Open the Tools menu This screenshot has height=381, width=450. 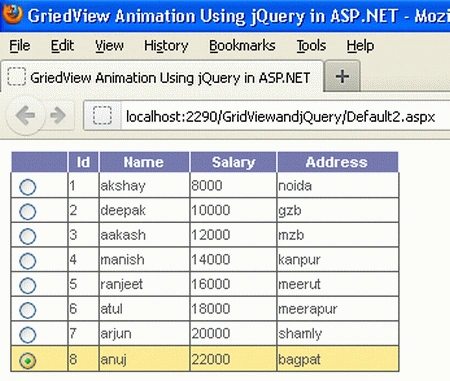311,46
